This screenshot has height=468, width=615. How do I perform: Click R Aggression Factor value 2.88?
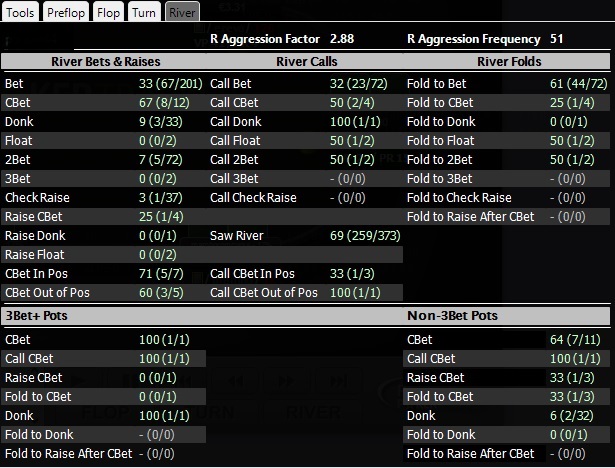(342, 39)
